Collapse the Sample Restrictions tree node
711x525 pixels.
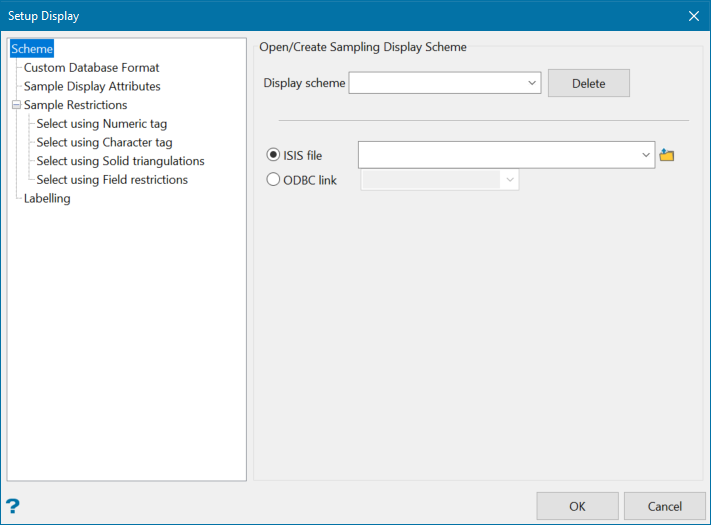pyautogui.click(x=16, y=105)
